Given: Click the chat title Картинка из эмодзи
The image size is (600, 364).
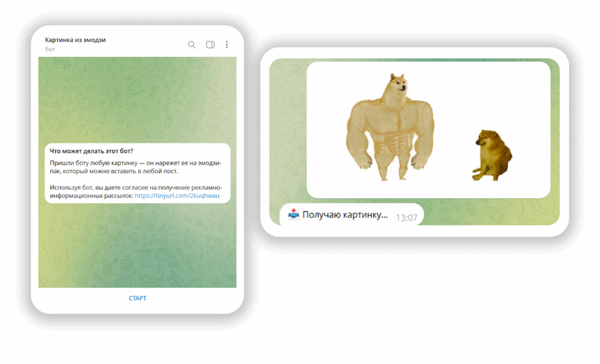Looking at the screenshot, I should click(76, 40).
